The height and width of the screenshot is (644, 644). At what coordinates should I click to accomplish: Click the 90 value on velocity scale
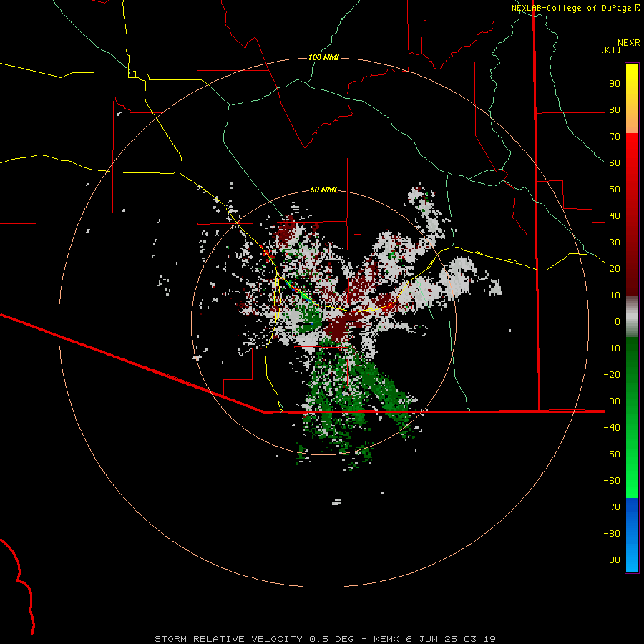[x=615, y=84]
